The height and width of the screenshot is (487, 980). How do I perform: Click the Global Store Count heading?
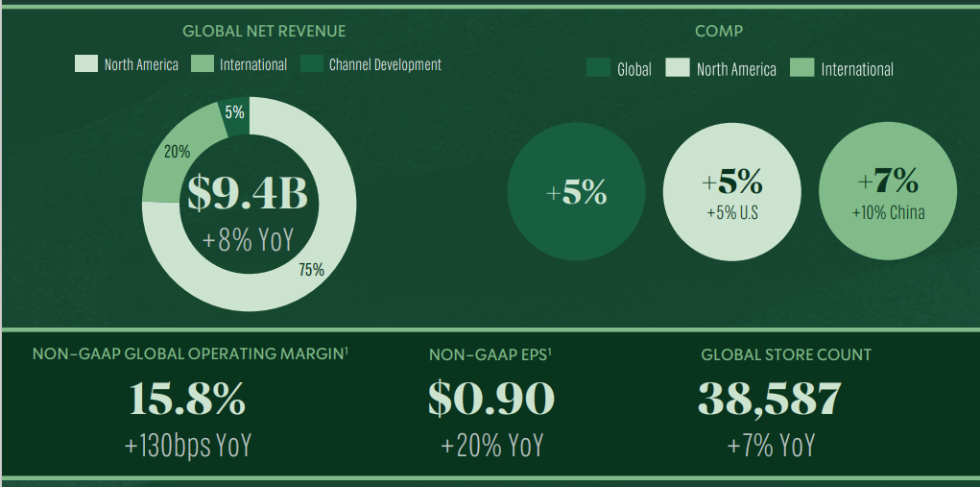[786, 354]
